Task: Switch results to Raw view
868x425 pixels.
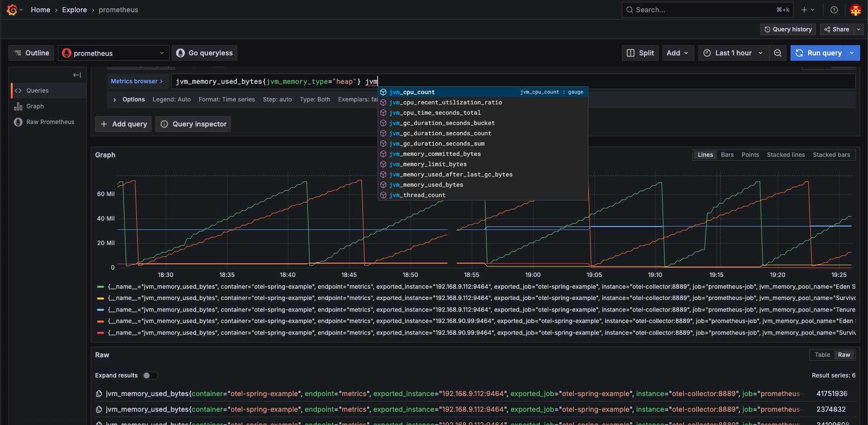Action: [x=844, y=355]
